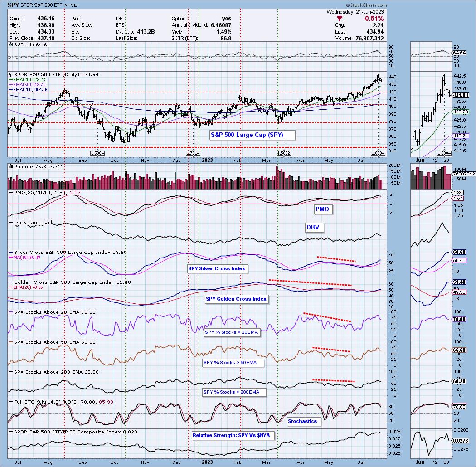Click the 60.20 value tag in zoom panel
Image resolution: width=476 pixels, height=467 pixels.
pyautogui.click(x=459, y=381)
